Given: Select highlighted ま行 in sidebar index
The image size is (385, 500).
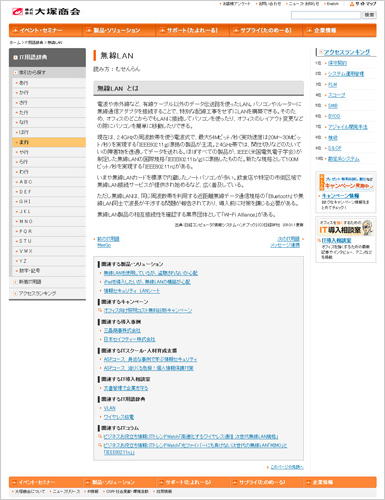Looking at the screenshot, I should point(49,142).
